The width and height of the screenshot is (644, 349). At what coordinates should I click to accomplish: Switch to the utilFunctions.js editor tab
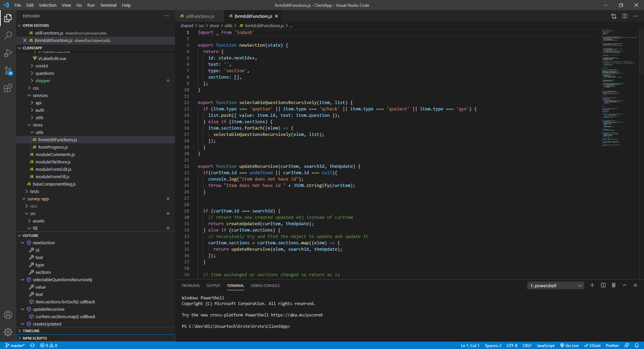pyautogui.click(x=200, y=16)
